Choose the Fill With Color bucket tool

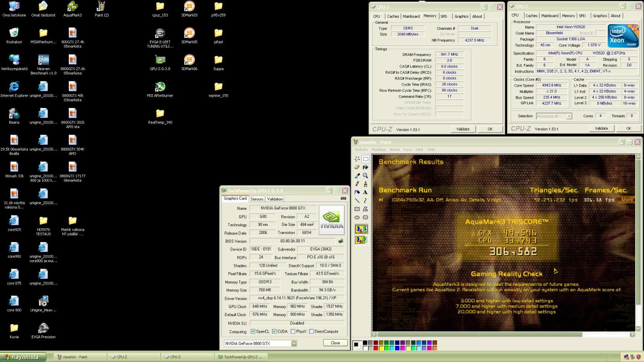point(365,167)
